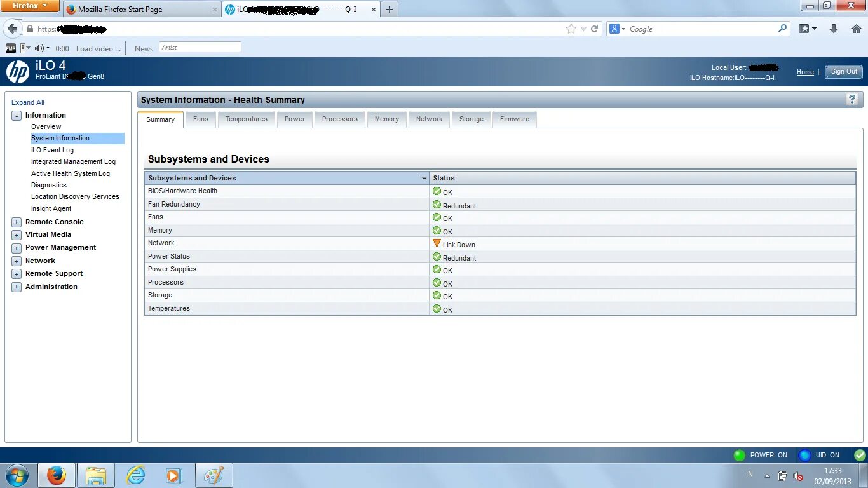Switch to the Memory tab
Viewport: 868px width, 488px height.
pos(387,119)
